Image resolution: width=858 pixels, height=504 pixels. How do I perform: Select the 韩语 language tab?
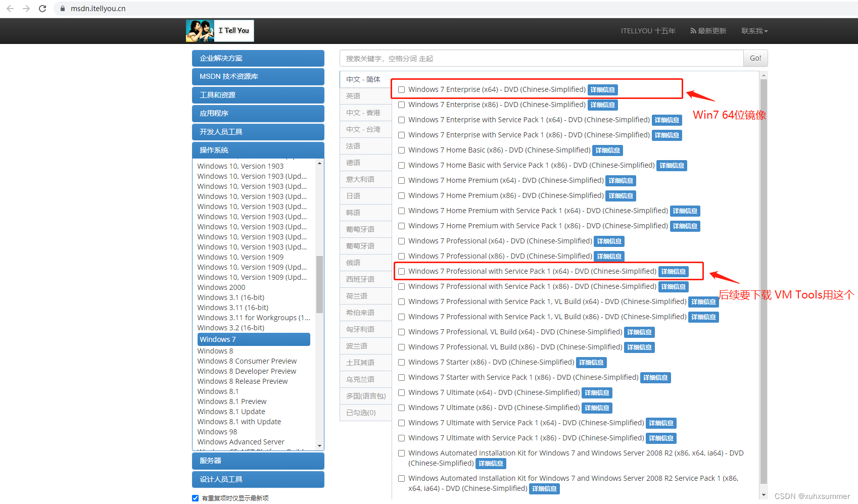pyautogui.click(x=365, y=213)
